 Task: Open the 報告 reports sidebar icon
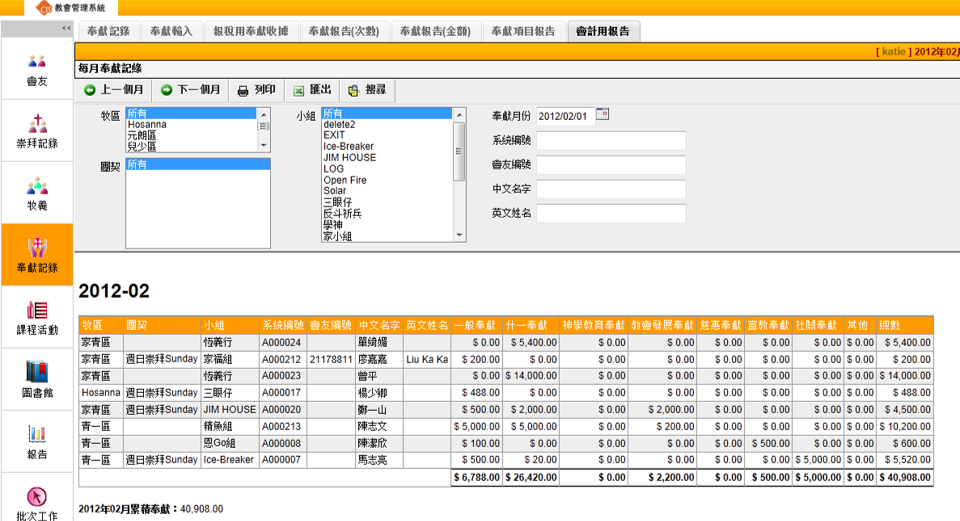tap(37, 441)
